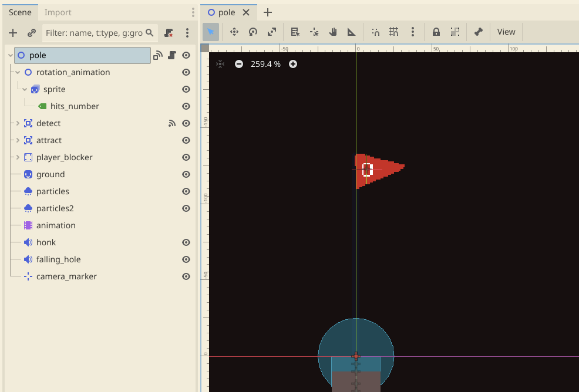Hide the particles2 node
The image size is (579, 392).
[x=186, y=208]
